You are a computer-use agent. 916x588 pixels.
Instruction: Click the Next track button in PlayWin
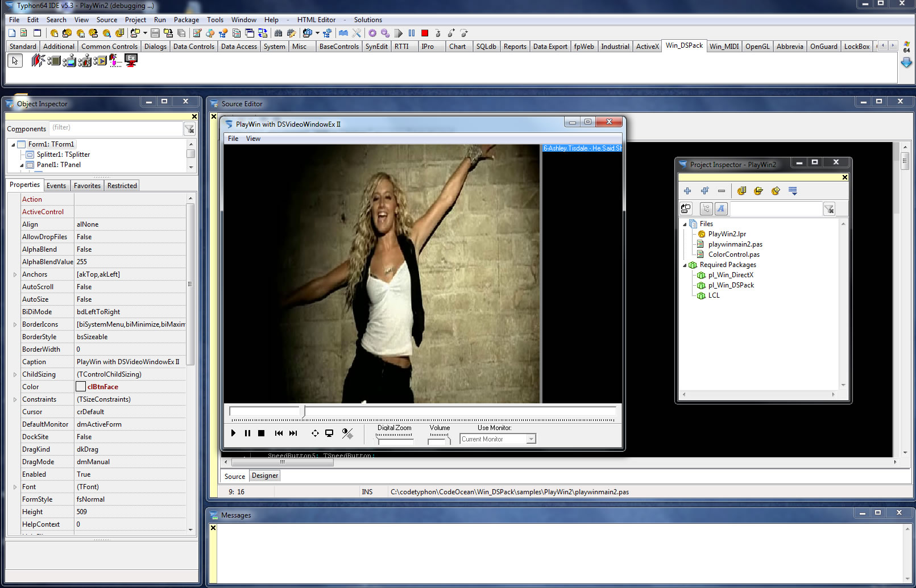tap(293, 433)
